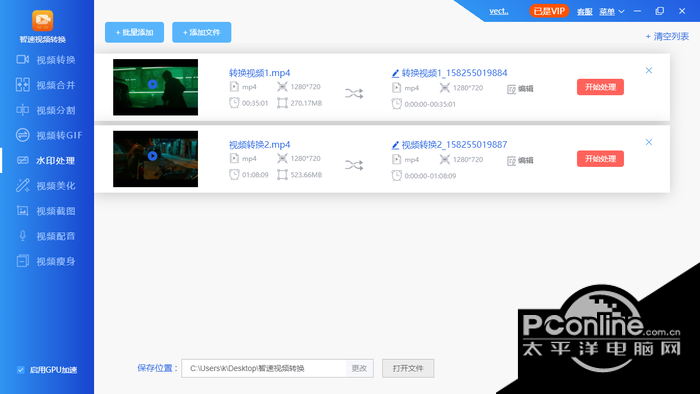Open the vect.. account link
The width and height of the screenshot is (700, 394).
(x=499, y=12)
